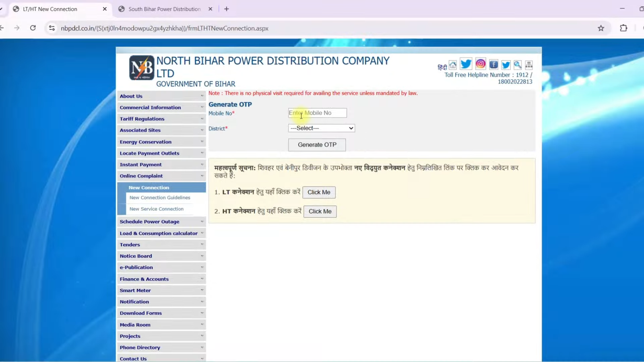
Task: Click the sitemap icon at header's right end
Action: [x=528, y=64]
